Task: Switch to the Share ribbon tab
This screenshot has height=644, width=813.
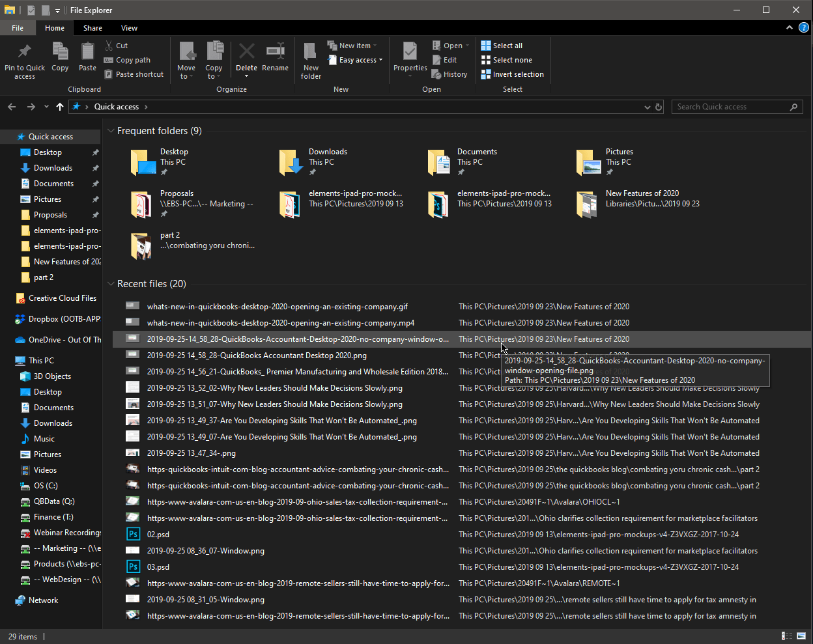Action: pyautogui.click(x=93, y=28)
